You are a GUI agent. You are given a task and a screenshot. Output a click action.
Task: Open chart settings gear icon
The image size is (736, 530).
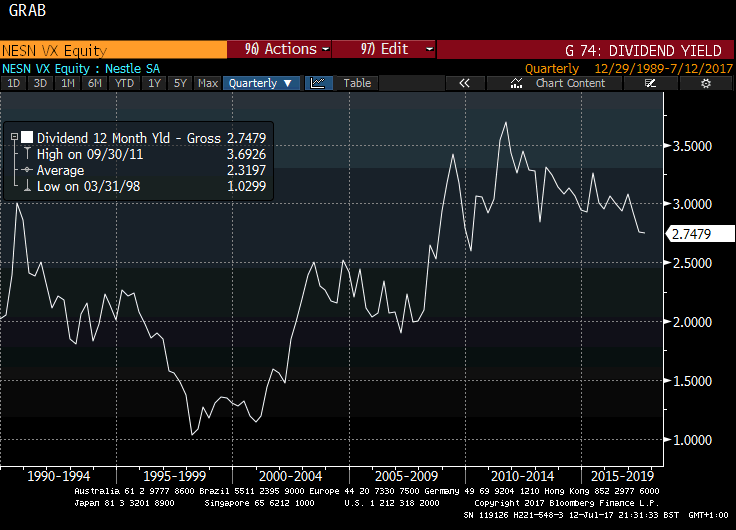pyautogui.click(x=704, y=84)
